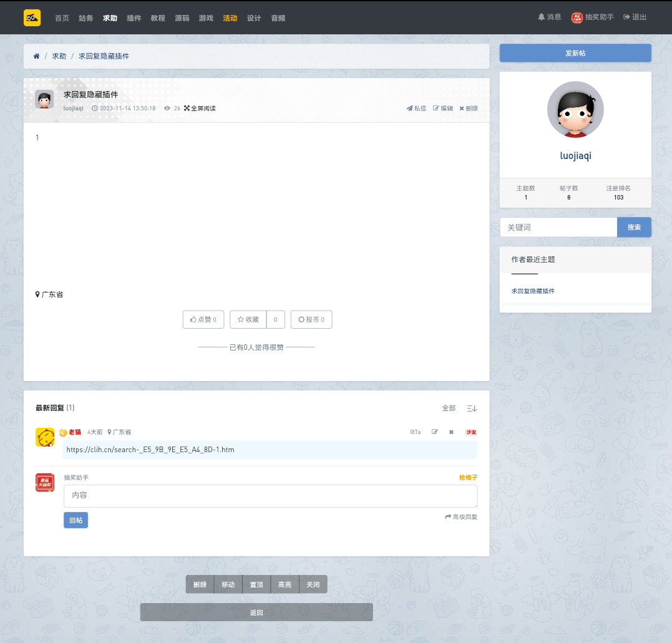Edit the 老猫 reply using the pencil icon
Screen dimensions: 672x643
click(x=435, y=432)
